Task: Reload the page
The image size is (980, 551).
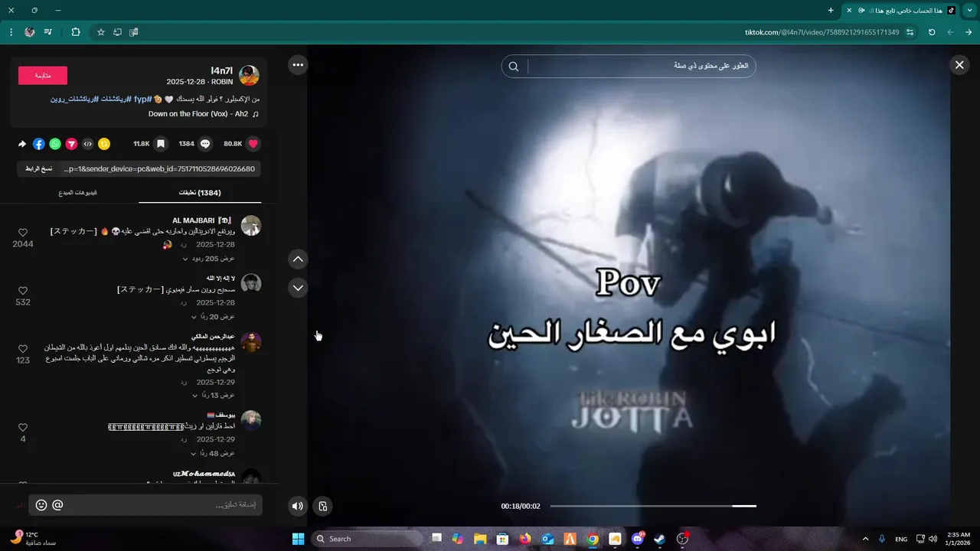Action: tap(932, 32)
